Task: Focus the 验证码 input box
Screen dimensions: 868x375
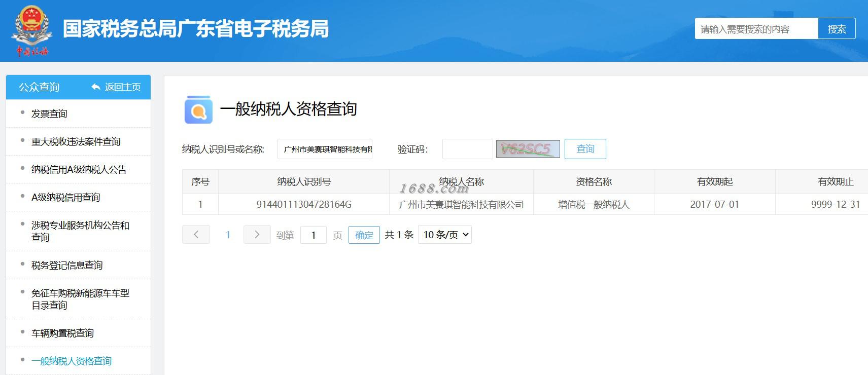Action: pos(467,149)
